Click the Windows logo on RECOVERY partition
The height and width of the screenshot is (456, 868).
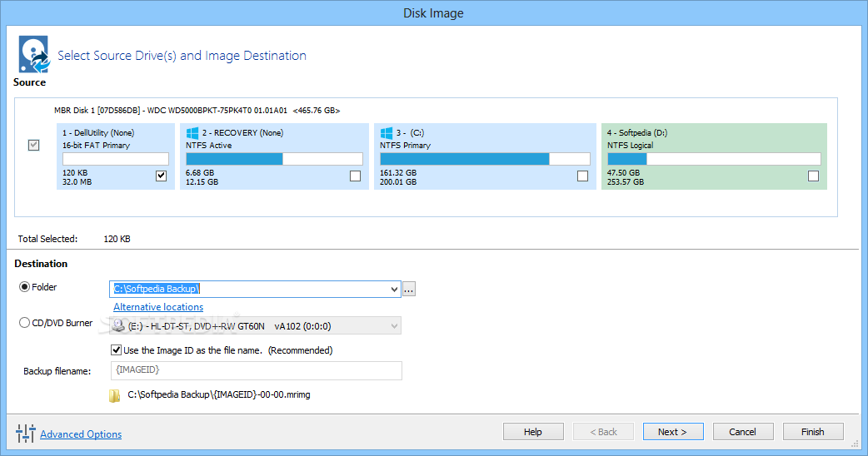pyautogui.click(x=192, y=132)
